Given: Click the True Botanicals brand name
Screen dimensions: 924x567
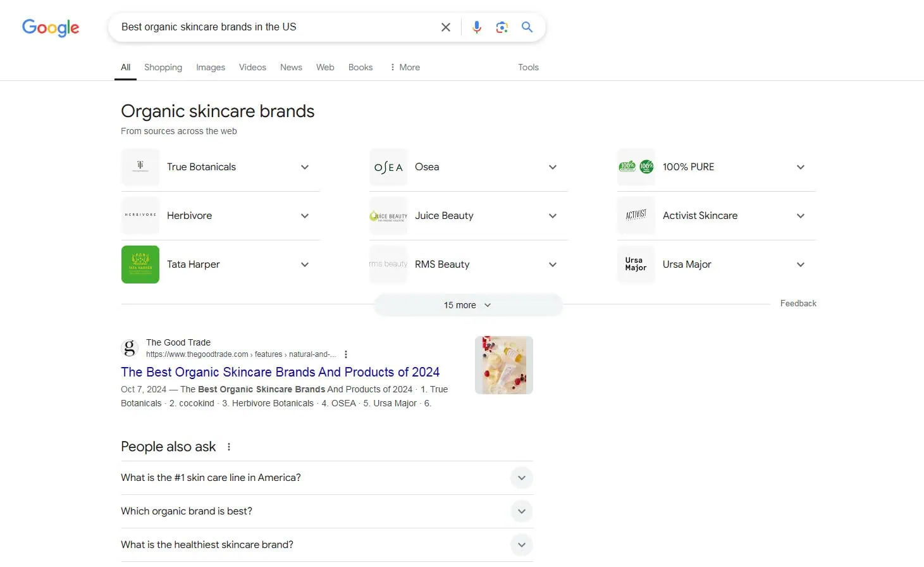Looking at the screenshot, I should (x=201, y=167).
